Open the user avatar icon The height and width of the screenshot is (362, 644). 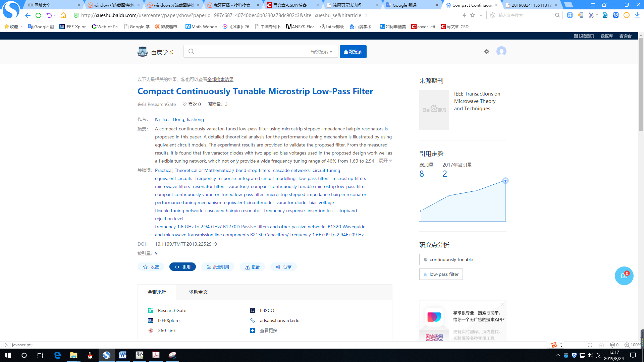click(x=501, y=51)
